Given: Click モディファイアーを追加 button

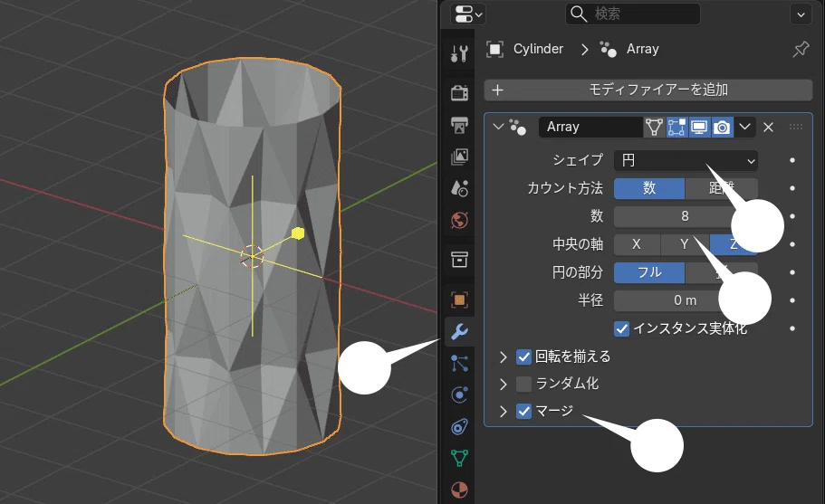Looking at the screenshot, I should [648, 90].
